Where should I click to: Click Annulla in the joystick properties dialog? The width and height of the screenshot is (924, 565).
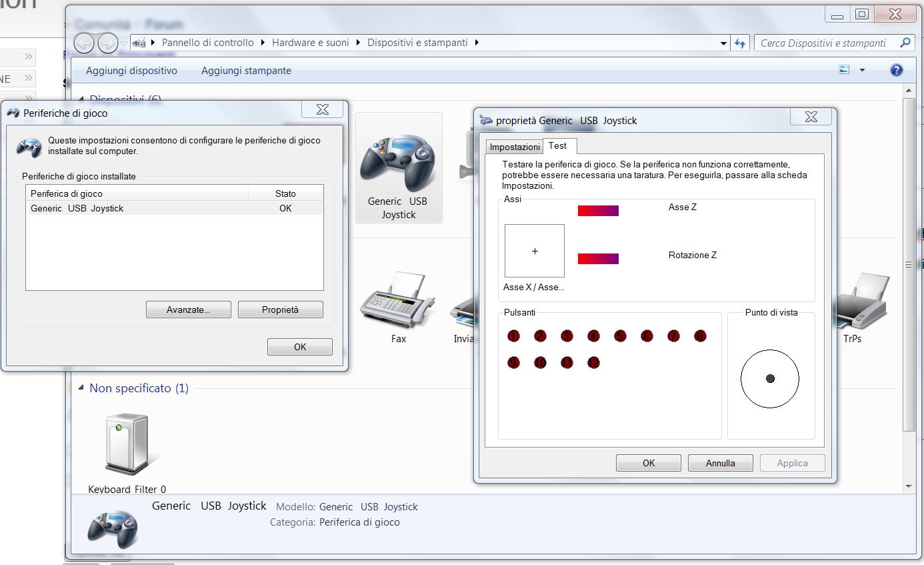tap(720, 463)
